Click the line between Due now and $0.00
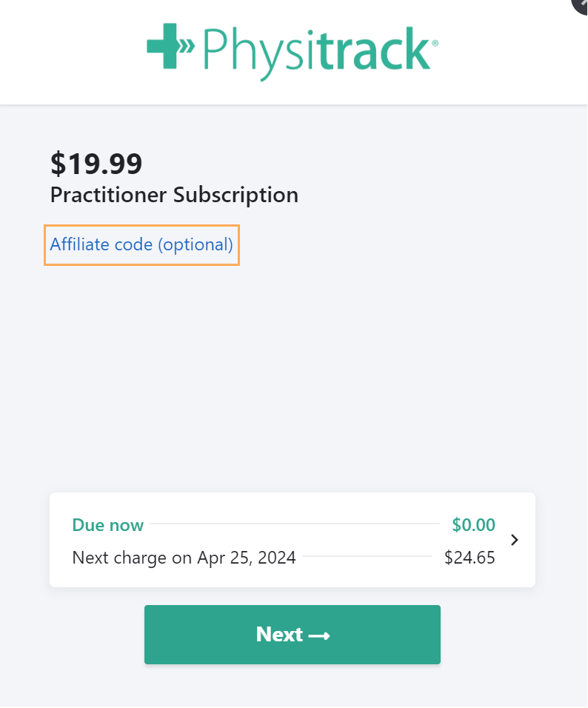This screenshot has width=588, height=708. (x=295, y=524)
